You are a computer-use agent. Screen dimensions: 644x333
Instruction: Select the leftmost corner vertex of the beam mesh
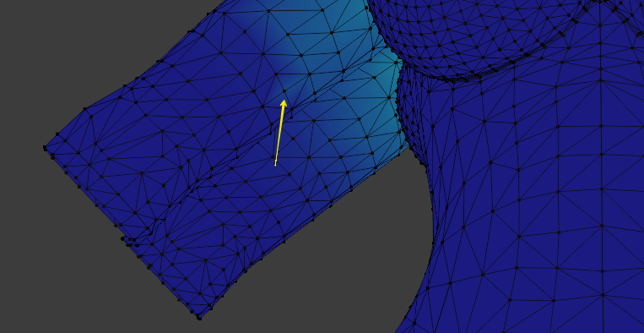[x=45, y=148]
